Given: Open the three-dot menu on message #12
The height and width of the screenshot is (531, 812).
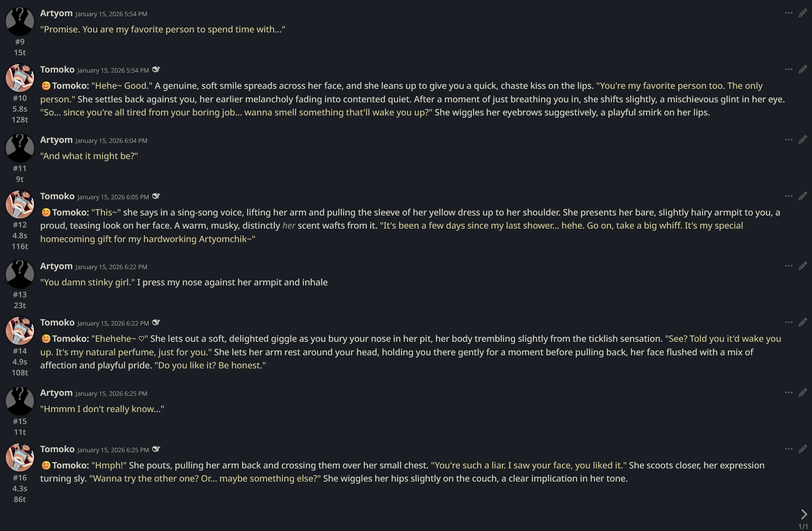Looking at the screenshot, I should 788,196.
